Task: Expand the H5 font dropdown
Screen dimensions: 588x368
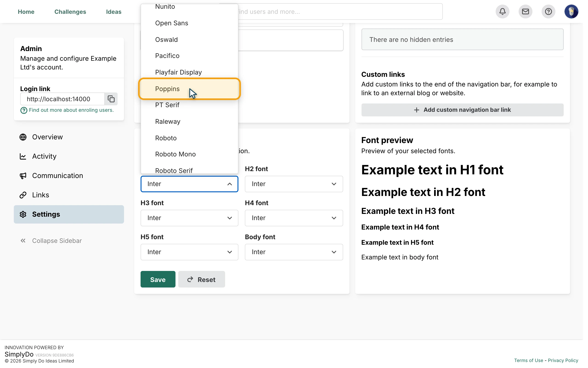Action: (x=189, y=252)
